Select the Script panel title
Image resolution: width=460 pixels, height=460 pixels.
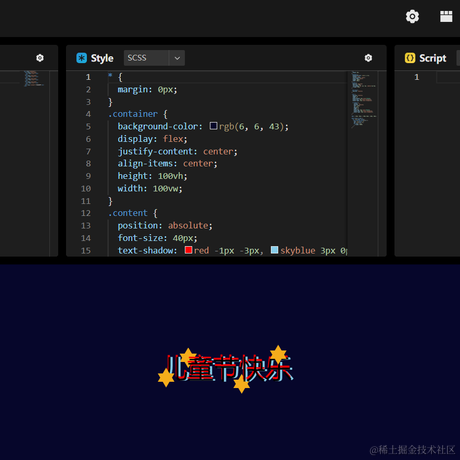433,58
